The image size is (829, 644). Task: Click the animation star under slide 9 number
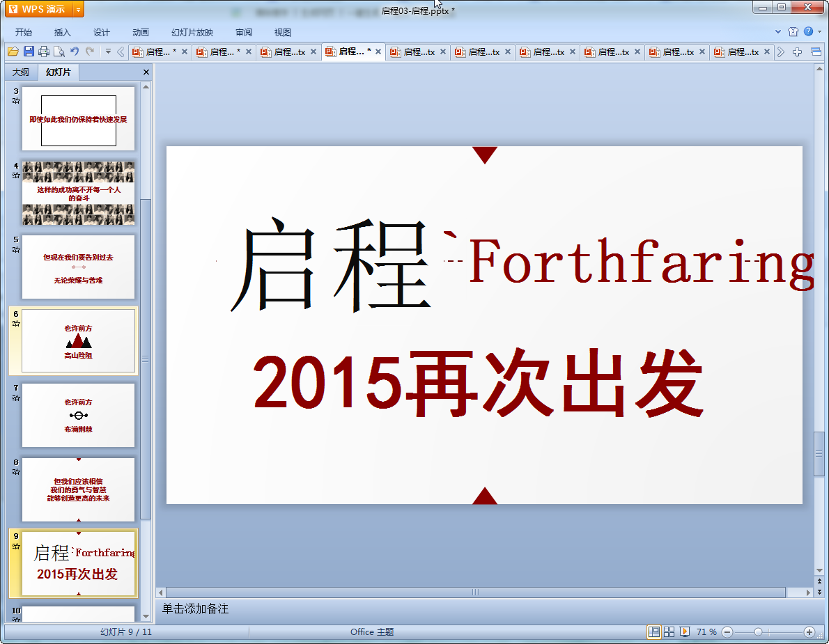point(16,547)
